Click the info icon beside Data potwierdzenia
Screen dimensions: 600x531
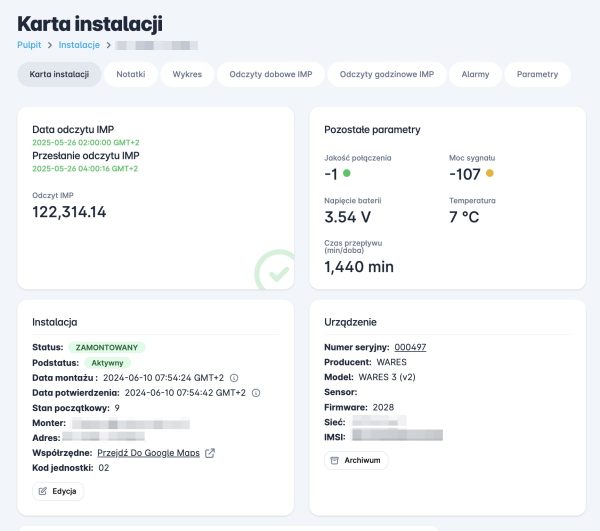256,393
